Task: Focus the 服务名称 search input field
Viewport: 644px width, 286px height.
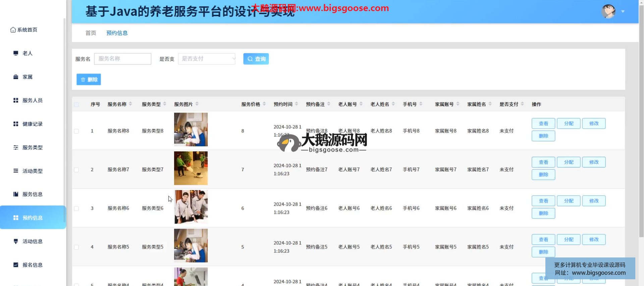Action: click(123, 59)
